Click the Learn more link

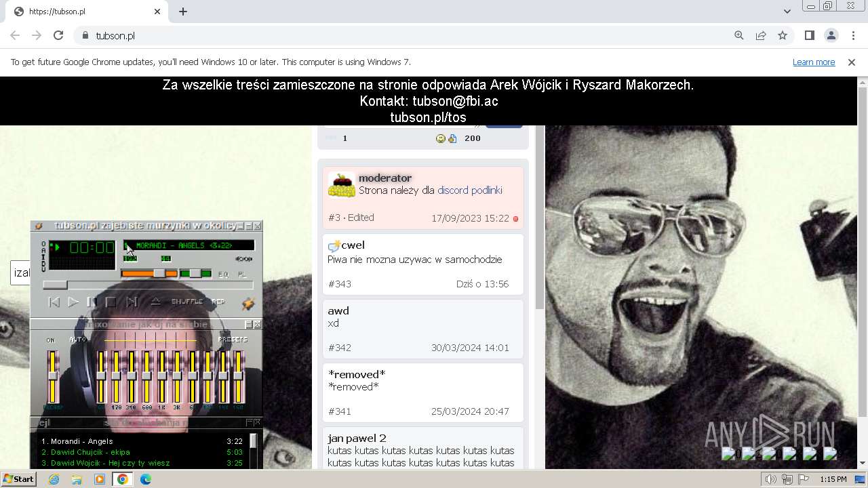[x=814, y=62]
